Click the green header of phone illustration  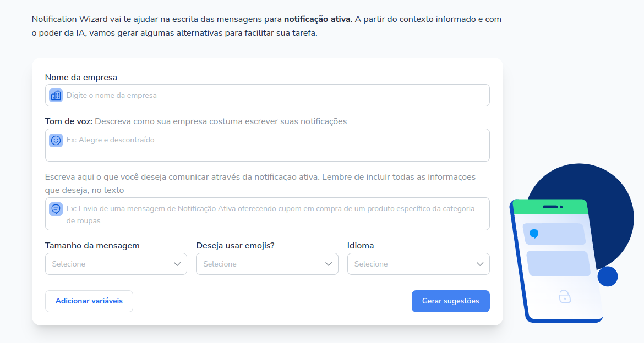(x=550, y=207)
